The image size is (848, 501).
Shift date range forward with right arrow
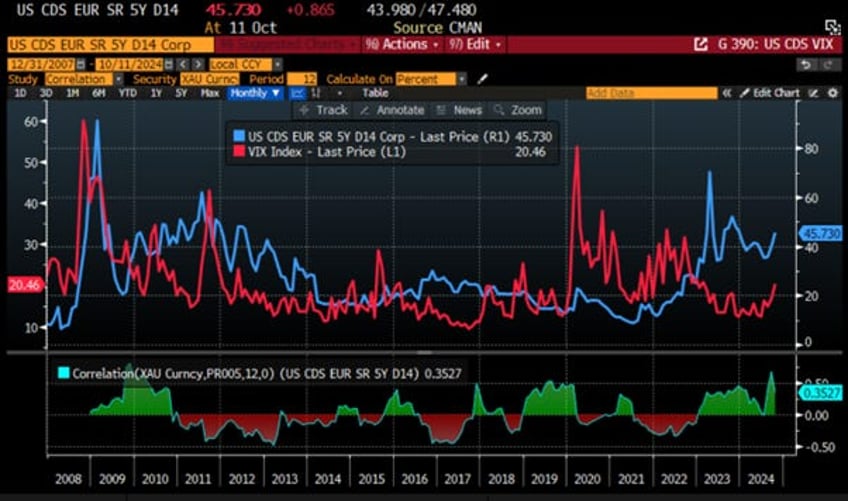(x=198, y=64)
